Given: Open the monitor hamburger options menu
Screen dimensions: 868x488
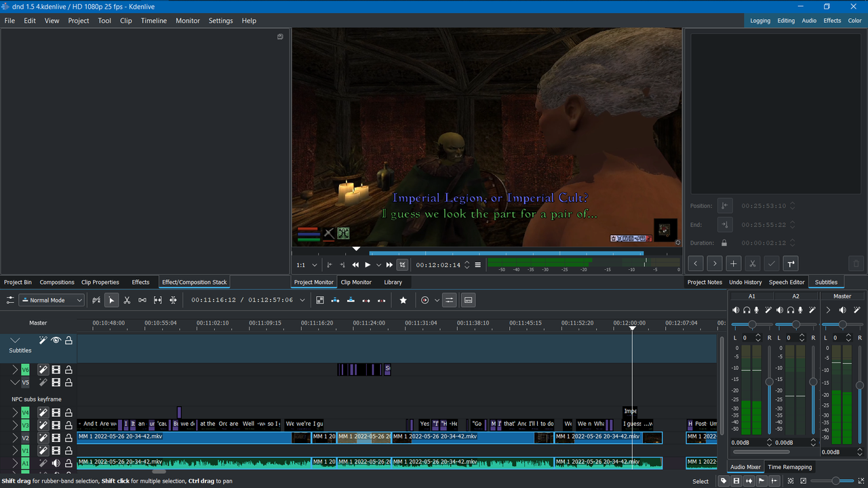Looking at the screenshot, I should point(478,265).
